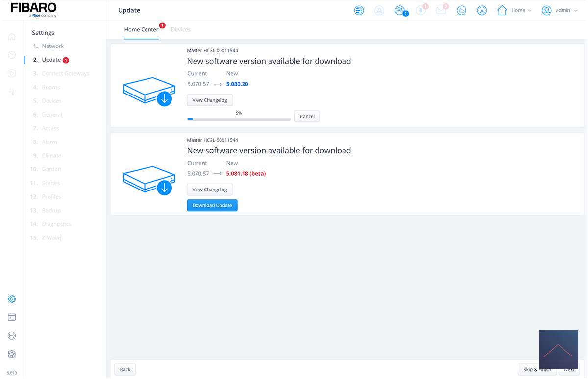Click the API brackets icon in sidebar

(12, 336)
